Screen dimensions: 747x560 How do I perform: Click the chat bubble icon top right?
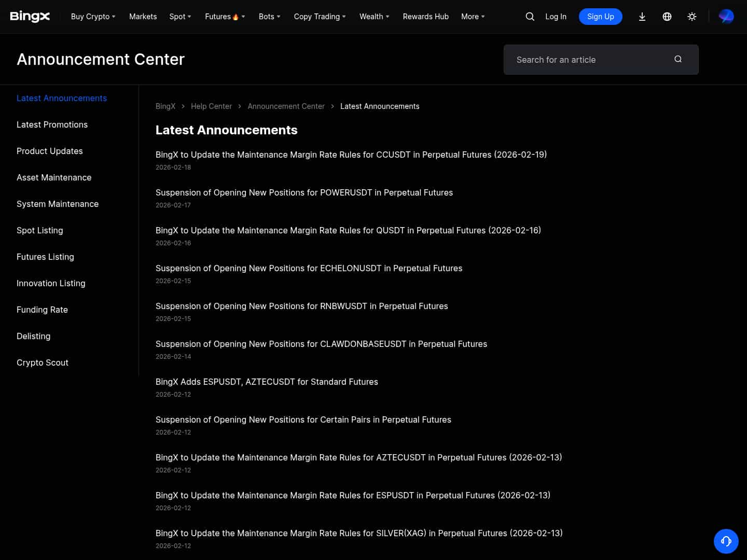click(726, 16)
